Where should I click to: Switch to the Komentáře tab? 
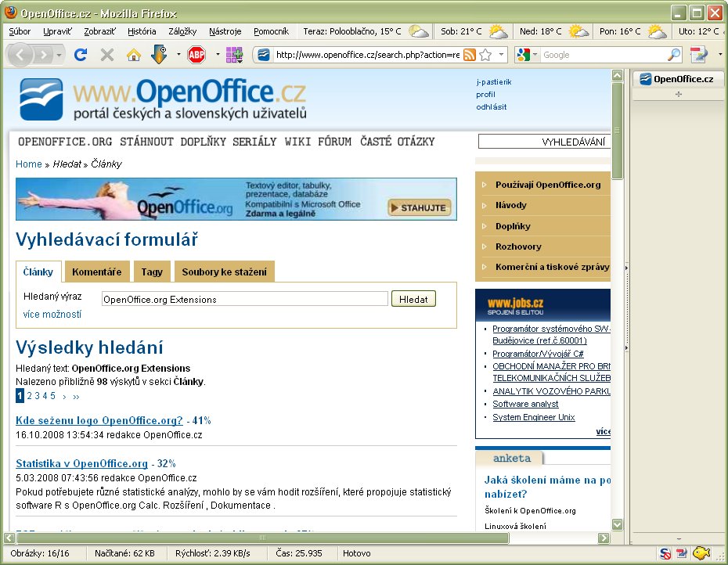pos(96,272)
